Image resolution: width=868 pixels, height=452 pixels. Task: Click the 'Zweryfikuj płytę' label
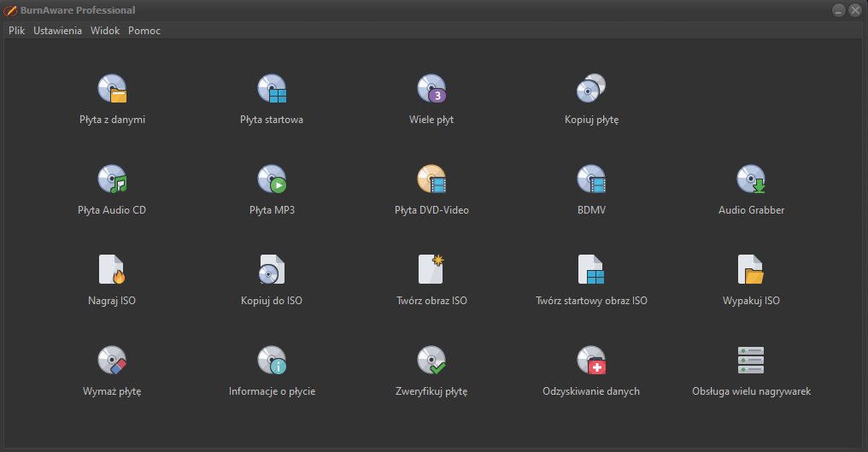431,391
